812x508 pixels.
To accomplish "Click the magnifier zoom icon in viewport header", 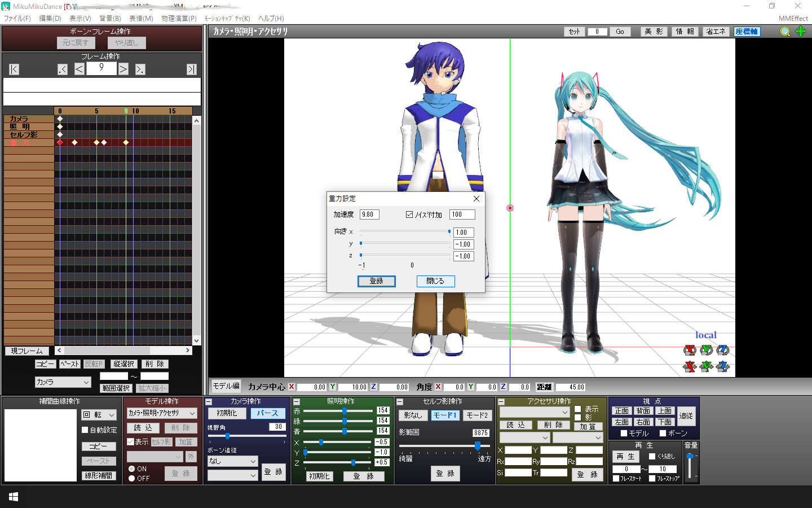I will point(784,32).
